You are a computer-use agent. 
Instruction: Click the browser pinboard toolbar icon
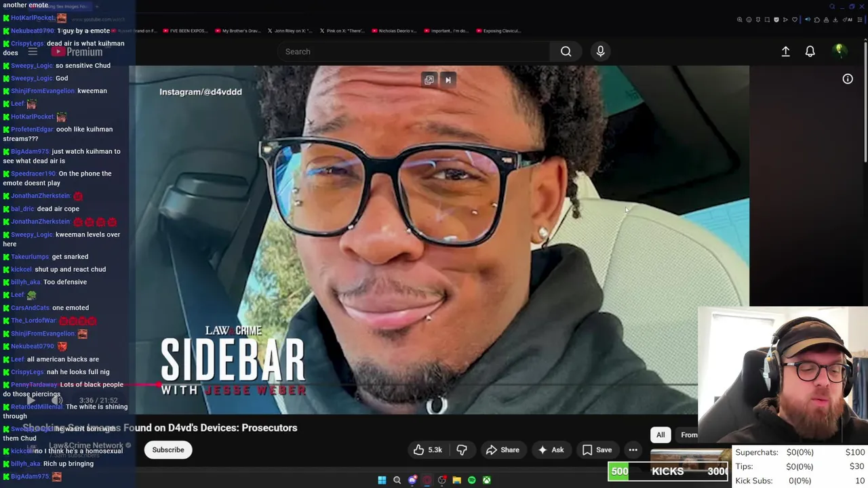click(x=758, y=20)
